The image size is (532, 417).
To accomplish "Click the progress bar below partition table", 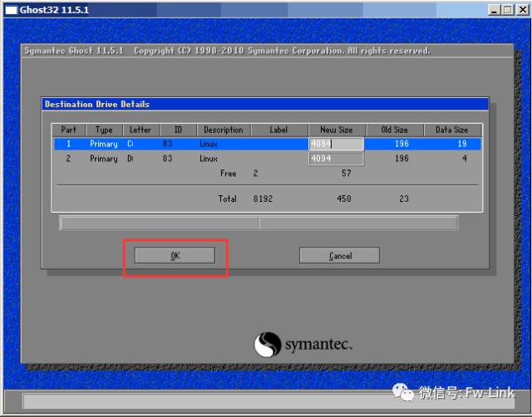I will [x=259, y=223].
